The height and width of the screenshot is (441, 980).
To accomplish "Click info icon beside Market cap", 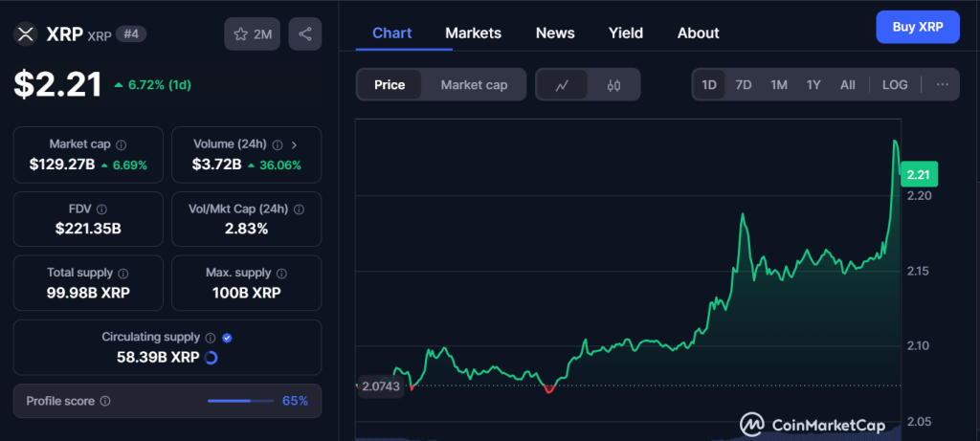I will point(122,144).
